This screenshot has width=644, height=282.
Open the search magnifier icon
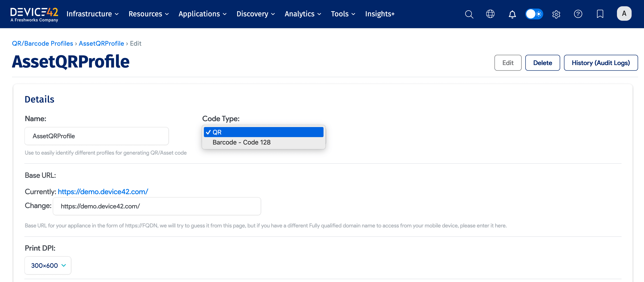pos(469,14)
